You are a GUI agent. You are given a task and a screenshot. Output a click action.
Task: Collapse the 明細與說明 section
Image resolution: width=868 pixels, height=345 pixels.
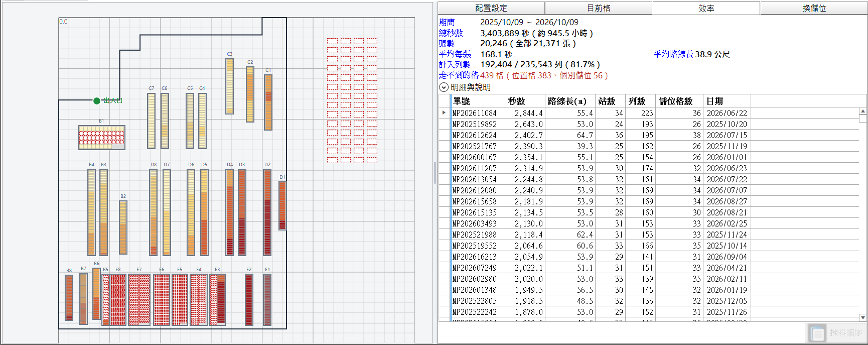444,87
